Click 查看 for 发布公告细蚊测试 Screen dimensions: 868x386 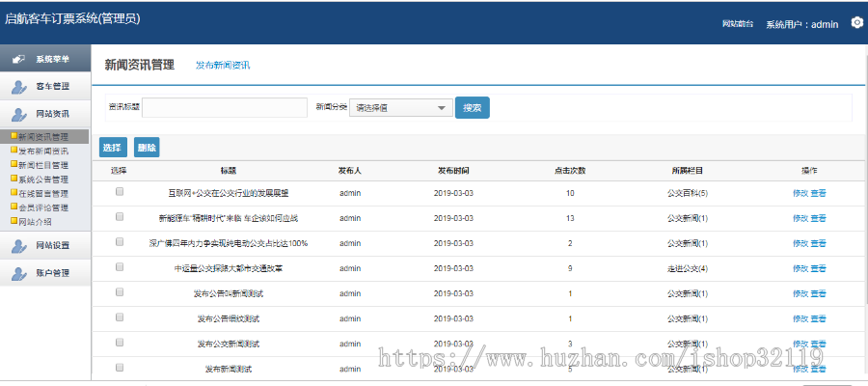pos(818,318)
